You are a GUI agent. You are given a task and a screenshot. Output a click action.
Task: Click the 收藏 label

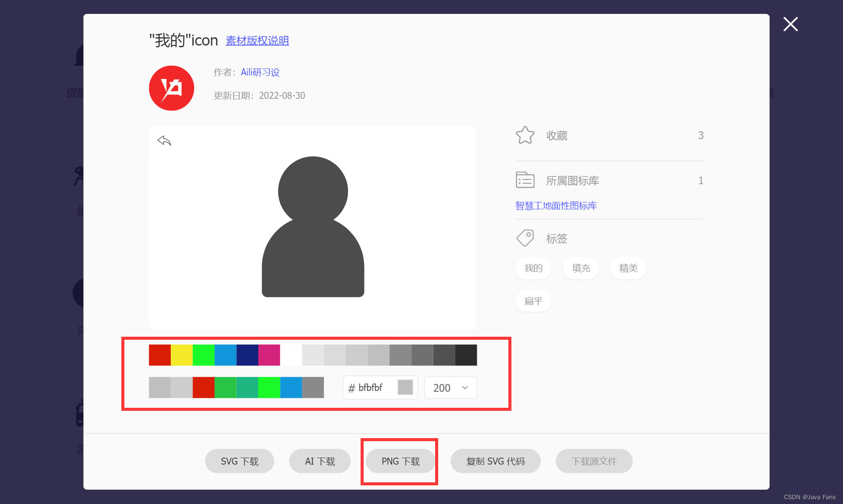tap(557, 136)
